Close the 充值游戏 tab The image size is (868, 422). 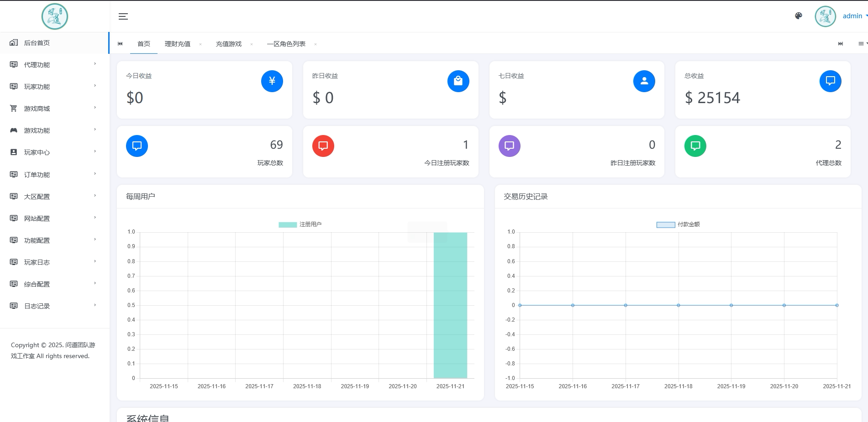coord(252,44)
